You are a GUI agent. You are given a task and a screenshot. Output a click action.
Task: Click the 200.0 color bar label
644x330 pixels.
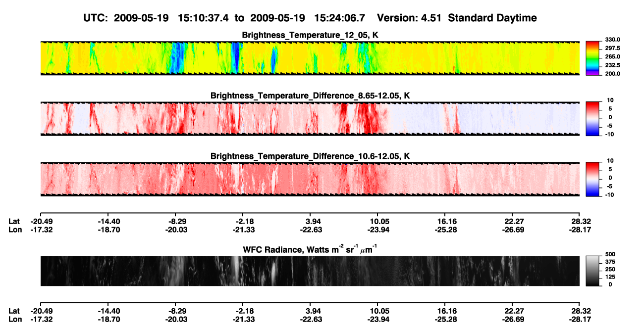tap(613, 73)
